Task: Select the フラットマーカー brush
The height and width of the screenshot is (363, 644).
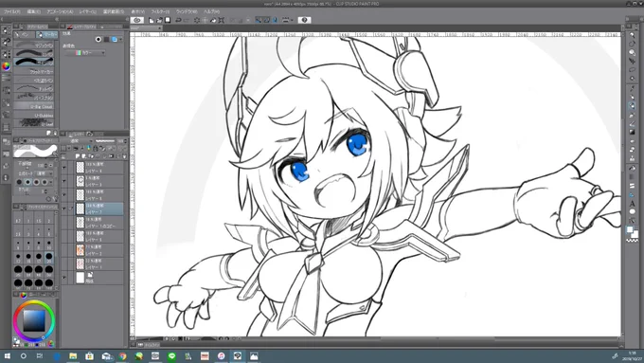Action: (x=34, y=71)
